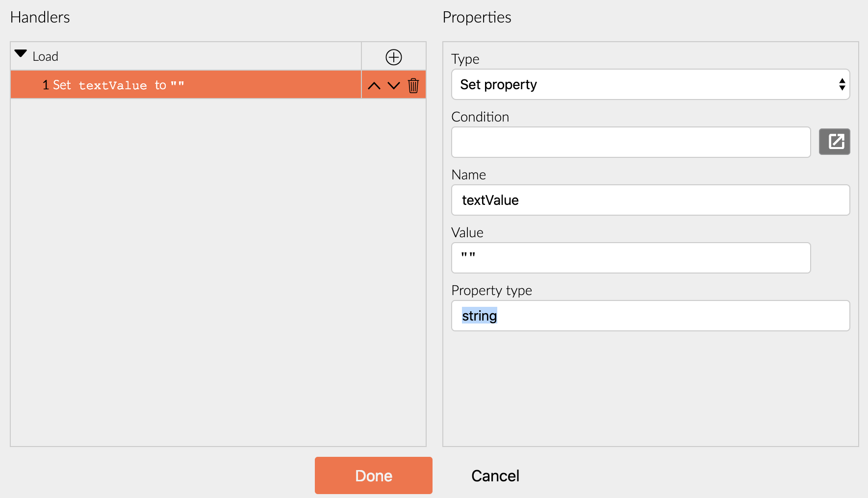Screen dimensions: 868x498
Task: Click the Load event label
Action: coord(46,57)
